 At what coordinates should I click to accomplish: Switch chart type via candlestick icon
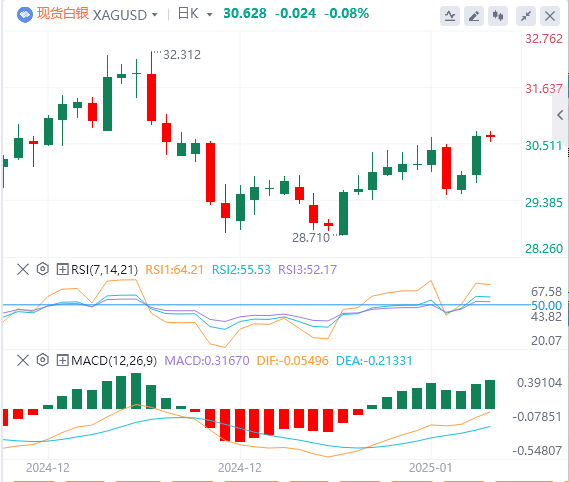click(498, 16)
